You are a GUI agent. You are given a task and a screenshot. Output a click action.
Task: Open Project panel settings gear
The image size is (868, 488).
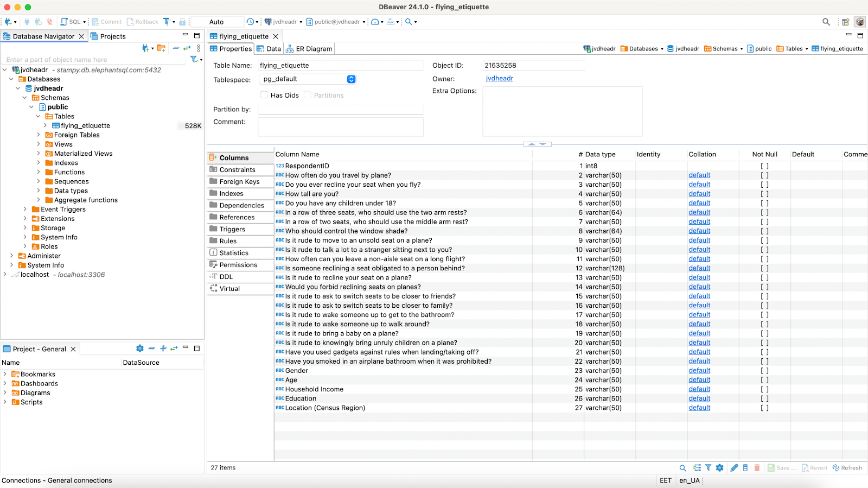(140, 348)
